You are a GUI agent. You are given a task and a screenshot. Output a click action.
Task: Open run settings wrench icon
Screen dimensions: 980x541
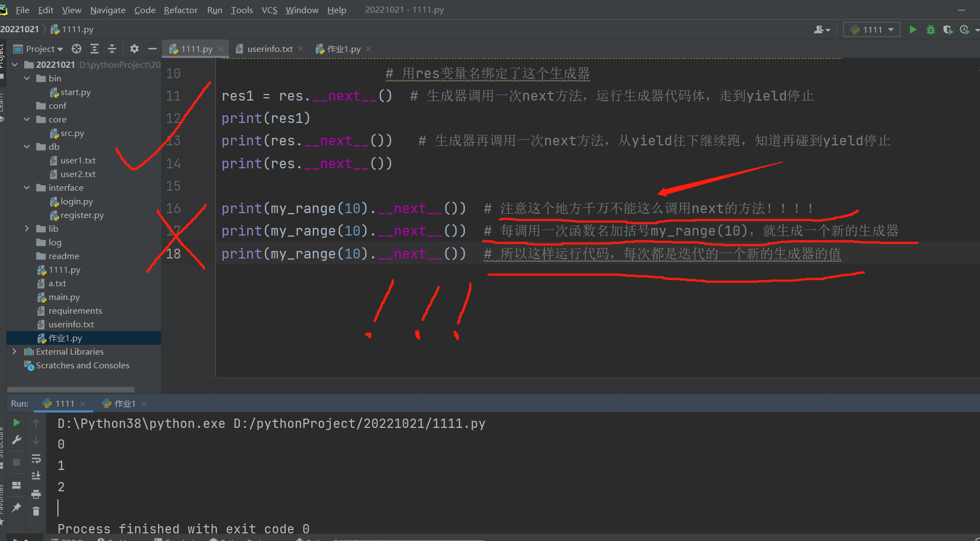coord(16,440)
